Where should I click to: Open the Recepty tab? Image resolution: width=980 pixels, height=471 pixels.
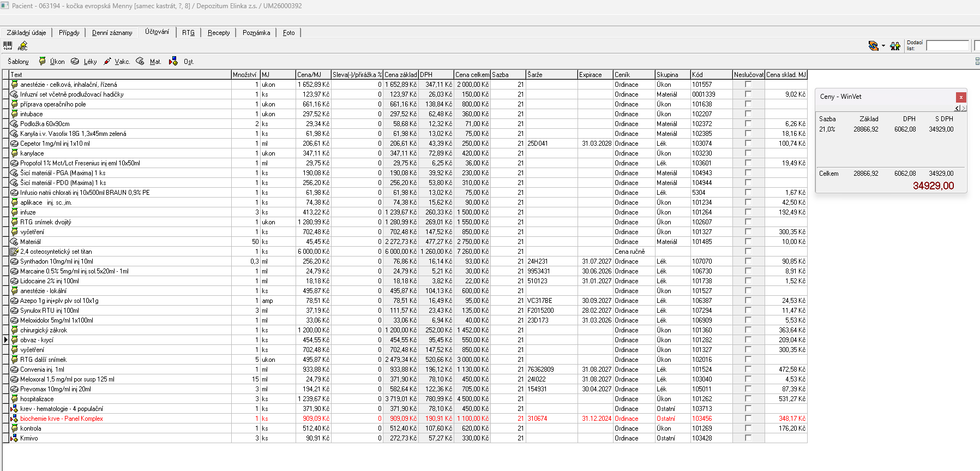pos(219,33)
